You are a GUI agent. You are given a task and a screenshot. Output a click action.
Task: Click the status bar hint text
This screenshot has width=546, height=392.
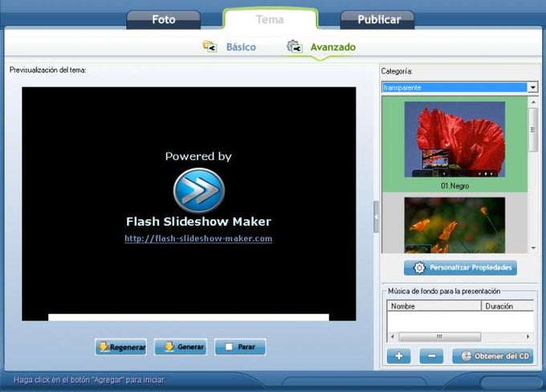[89, 380]
